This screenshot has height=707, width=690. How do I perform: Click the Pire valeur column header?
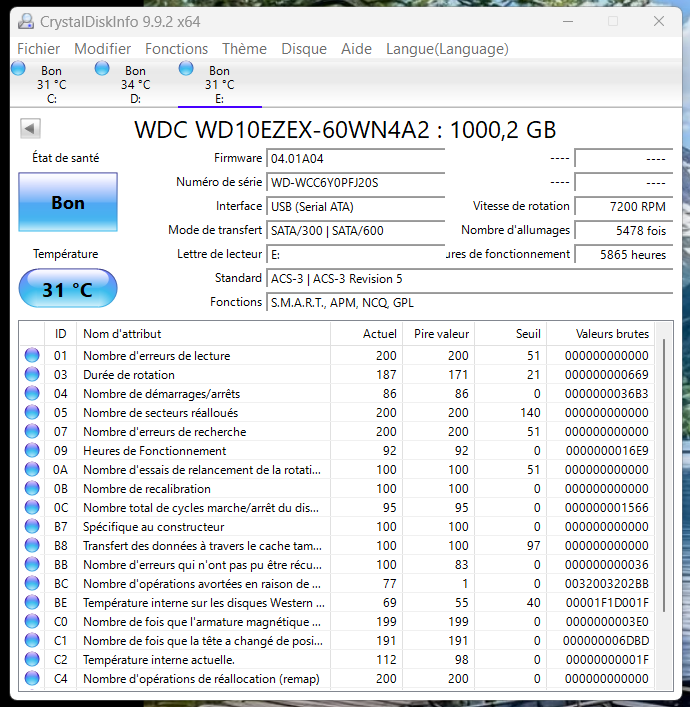tap(438, 334)
